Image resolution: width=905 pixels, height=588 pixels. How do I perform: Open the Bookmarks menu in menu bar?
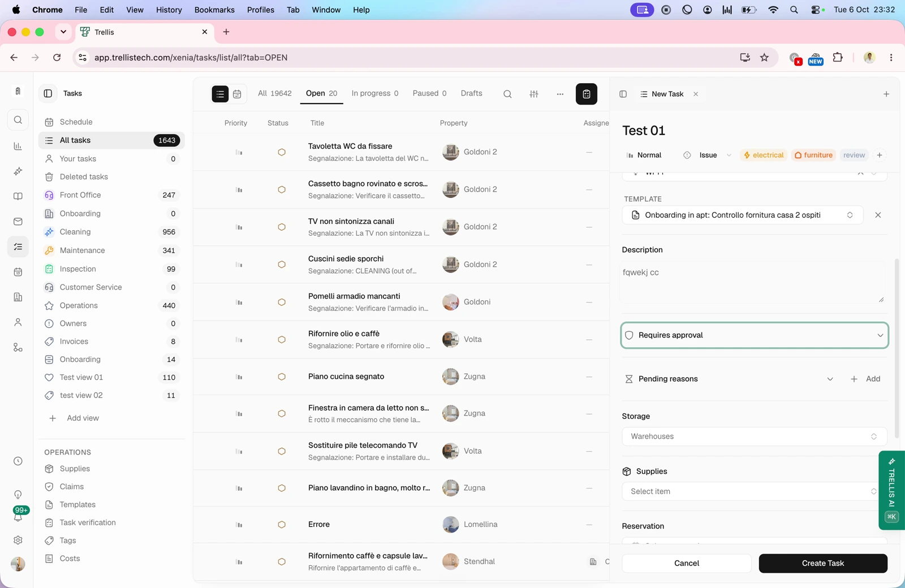(214, 10)
